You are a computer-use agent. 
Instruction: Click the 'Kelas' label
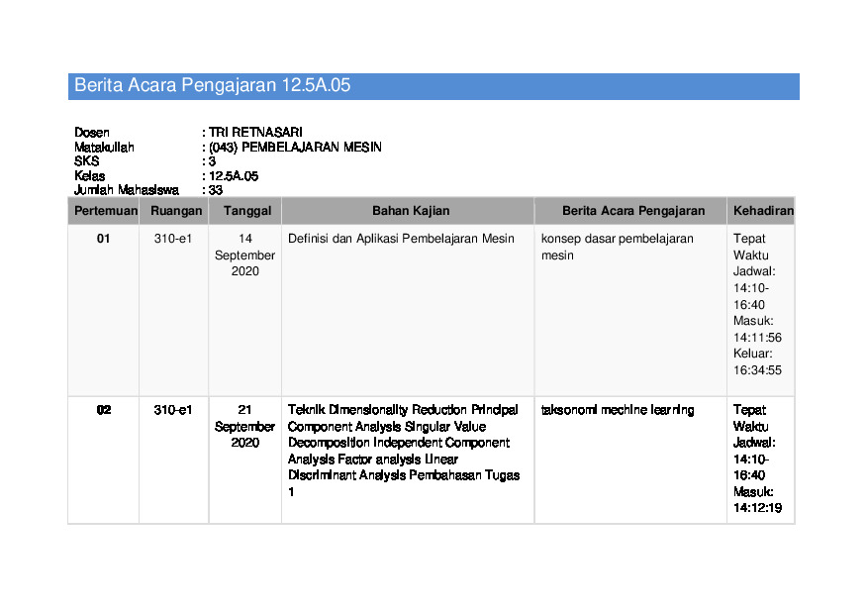pyautogui.click(x=90, y=176)
